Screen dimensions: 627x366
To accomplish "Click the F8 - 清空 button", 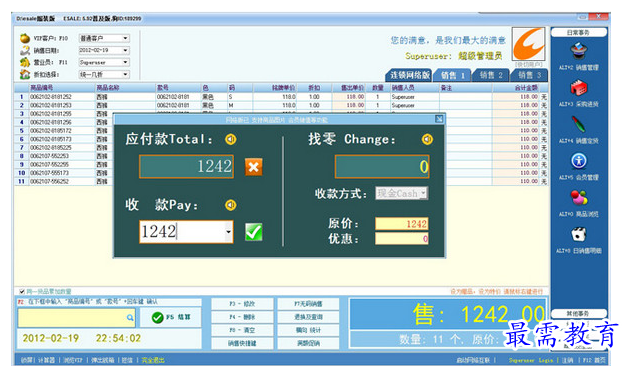I will pos(242,330).
